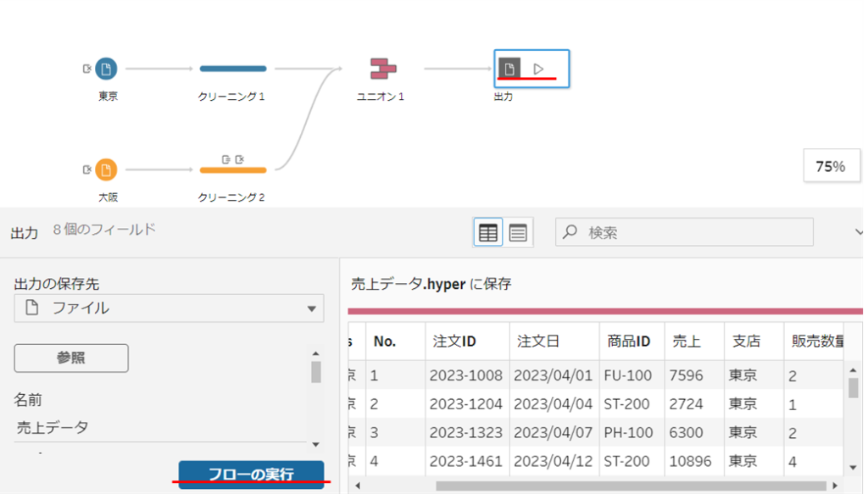Run the output step via play icon
Viewport: 868px width, 494px height.
(x=538, y=69)
